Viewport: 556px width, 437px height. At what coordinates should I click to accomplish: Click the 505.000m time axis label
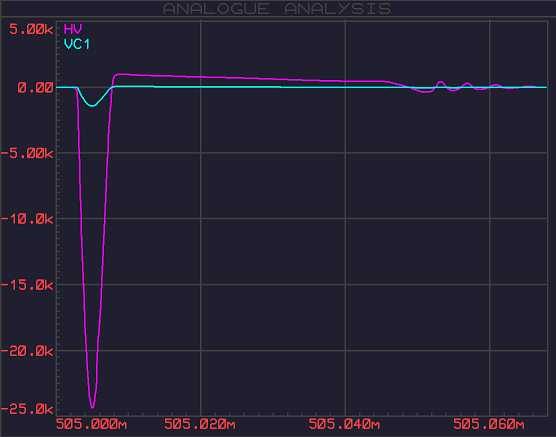(91, 424)
